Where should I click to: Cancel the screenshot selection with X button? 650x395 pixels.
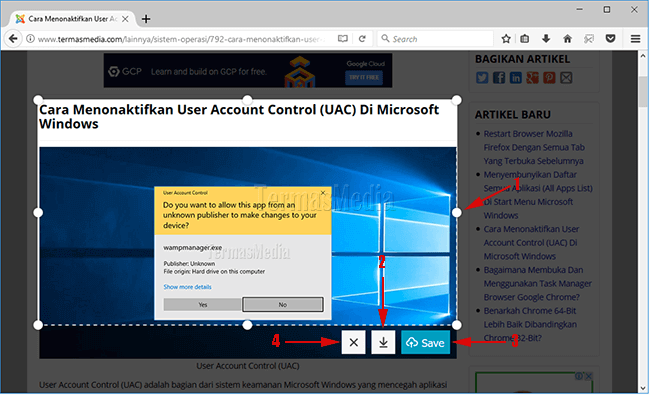click(x=354, y=342)
